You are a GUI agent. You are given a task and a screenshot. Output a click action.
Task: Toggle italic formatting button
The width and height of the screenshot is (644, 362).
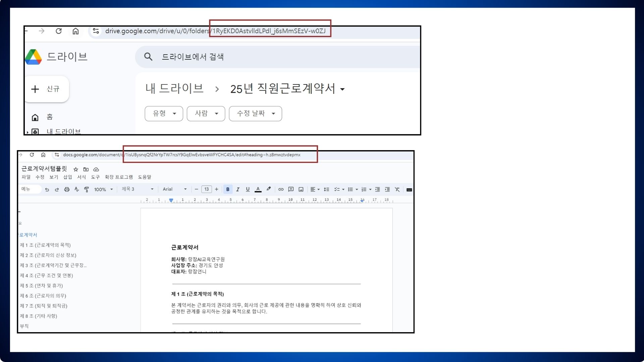tap(238, 189)
